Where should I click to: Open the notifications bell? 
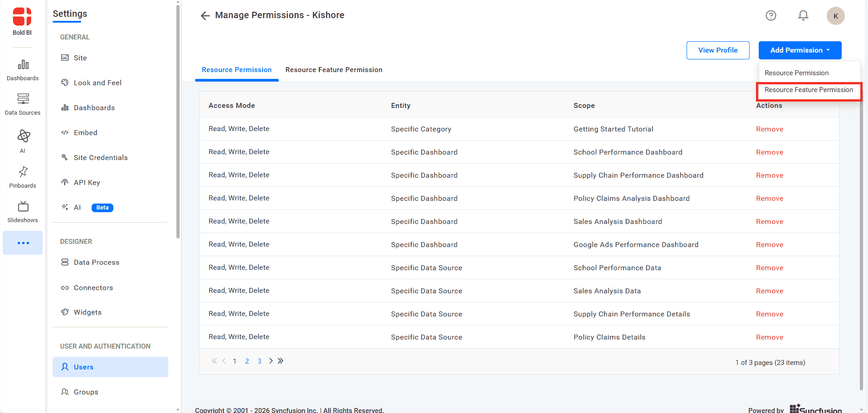pos(803,15)
